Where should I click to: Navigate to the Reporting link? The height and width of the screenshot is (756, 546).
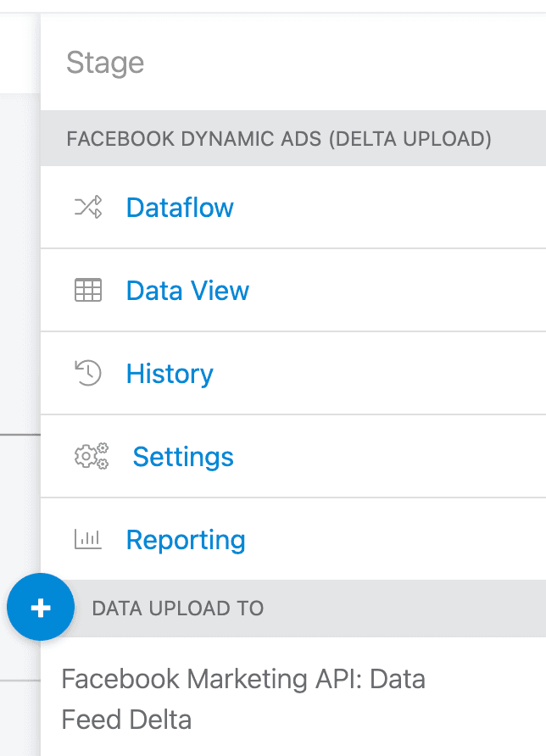[186, 540]
